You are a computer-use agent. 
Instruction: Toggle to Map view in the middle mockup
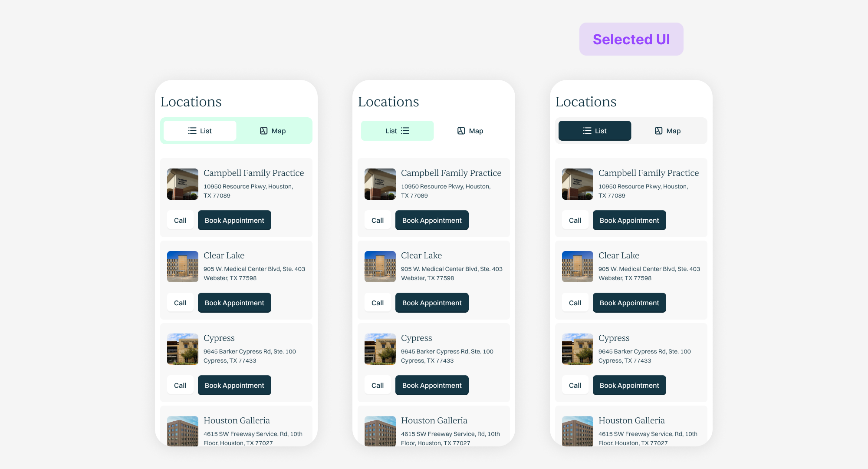tap(471, 131)
